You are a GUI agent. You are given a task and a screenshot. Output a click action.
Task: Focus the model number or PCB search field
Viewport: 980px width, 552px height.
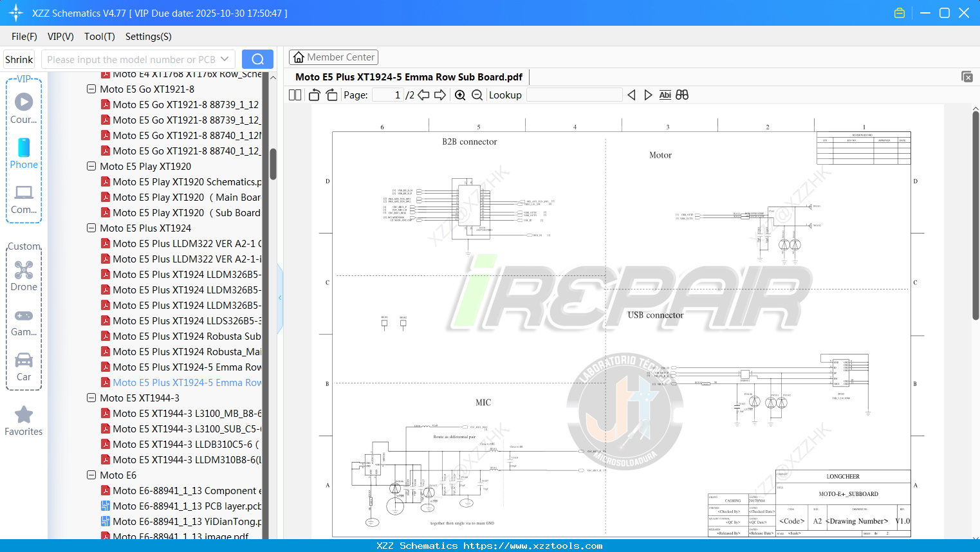(131, 59)
